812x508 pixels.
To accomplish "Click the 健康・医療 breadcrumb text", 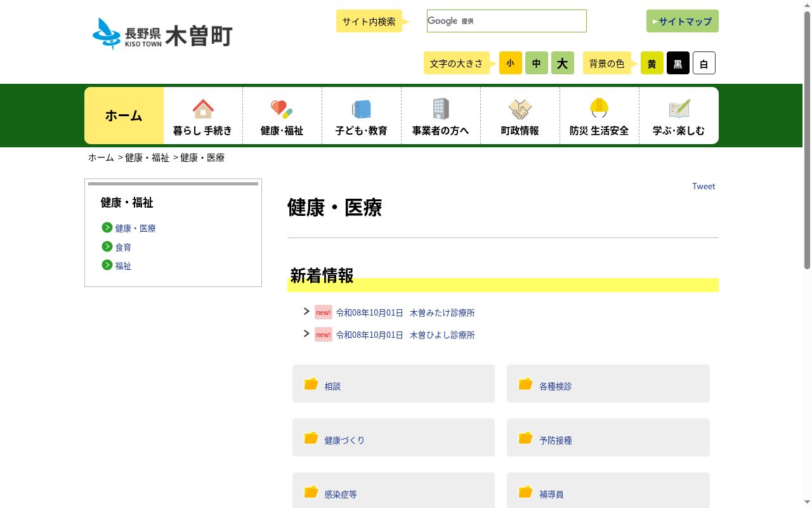I will (x=202, y=157).
